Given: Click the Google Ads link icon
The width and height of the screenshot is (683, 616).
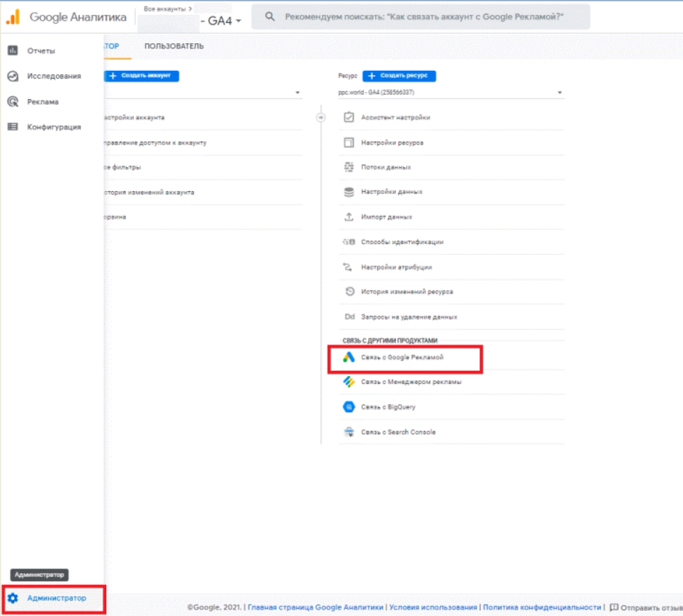Looking at the screenshot, I should pos(349,358).
